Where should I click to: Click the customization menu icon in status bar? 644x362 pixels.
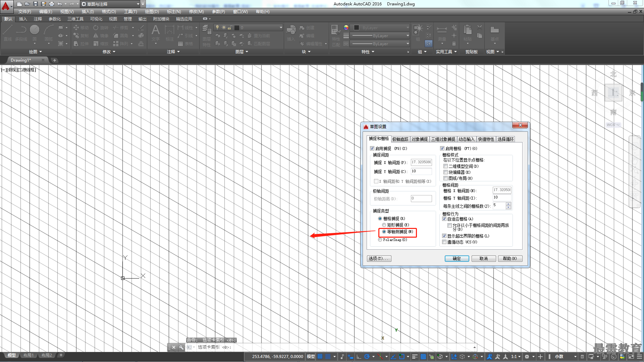tap(639, 357)
